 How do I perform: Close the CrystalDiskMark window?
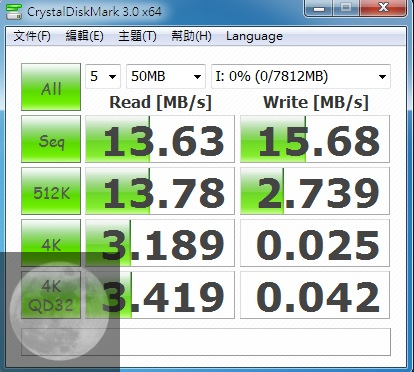[x=383, y=8]
